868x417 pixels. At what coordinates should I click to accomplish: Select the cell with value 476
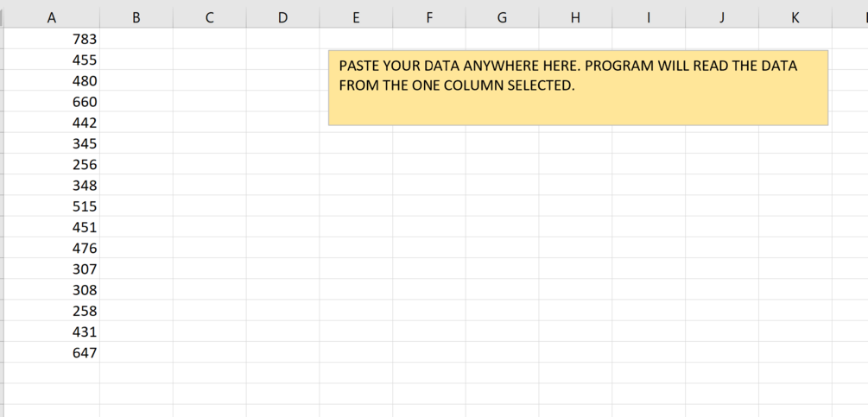pyautogui.click(x=52, y=248)
